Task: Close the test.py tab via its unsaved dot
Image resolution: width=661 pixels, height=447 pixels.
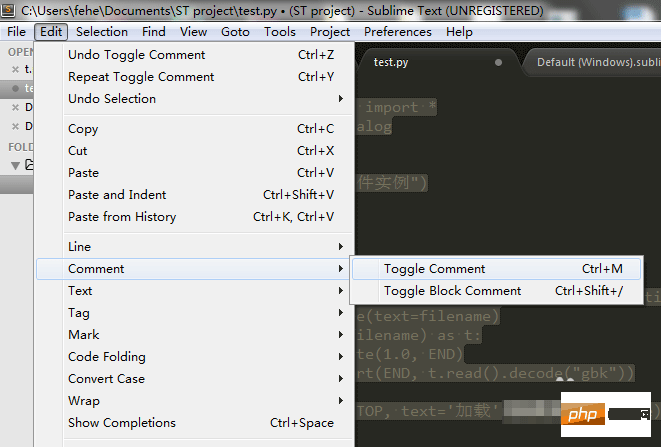Action: pyautogui.click(x=498, y=62)
